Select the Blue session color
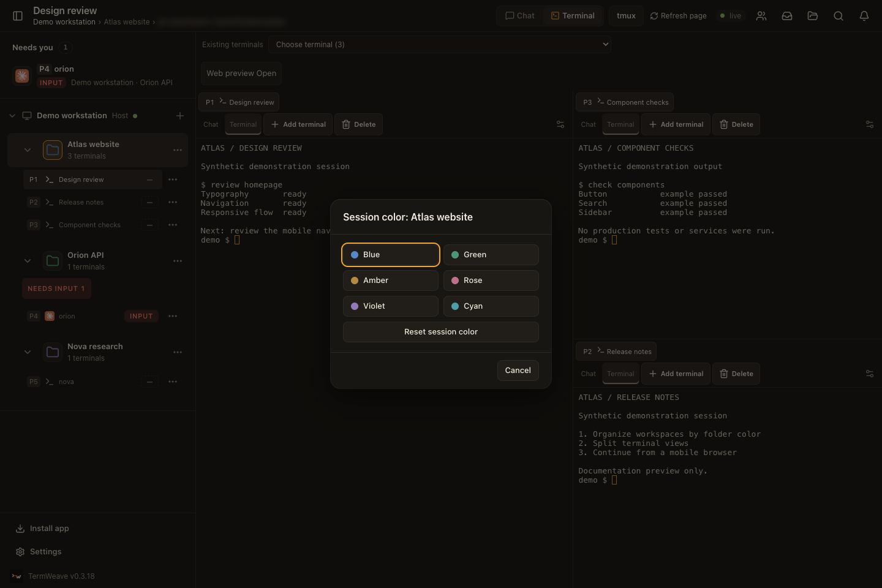Viewport: 882px width, 588px height. click(x=391, y=255)
